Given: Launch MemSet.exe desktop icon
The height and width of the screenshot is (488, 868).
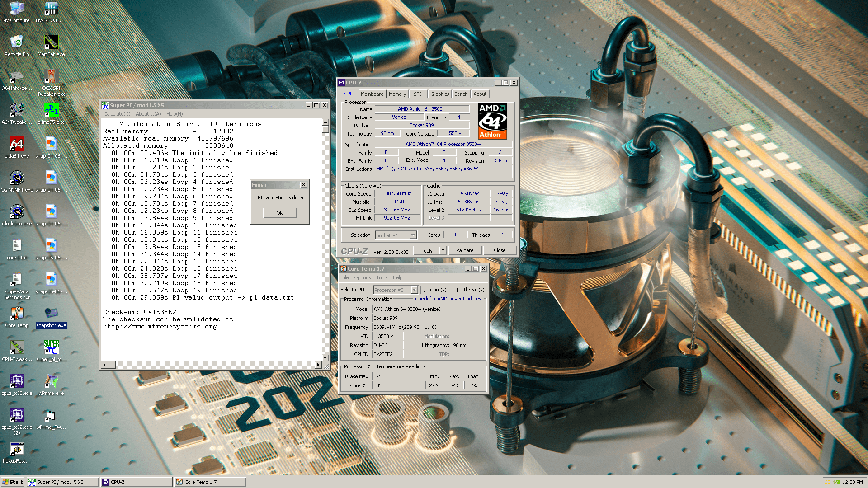Looking at the screenshot, I should pos(51,46).
